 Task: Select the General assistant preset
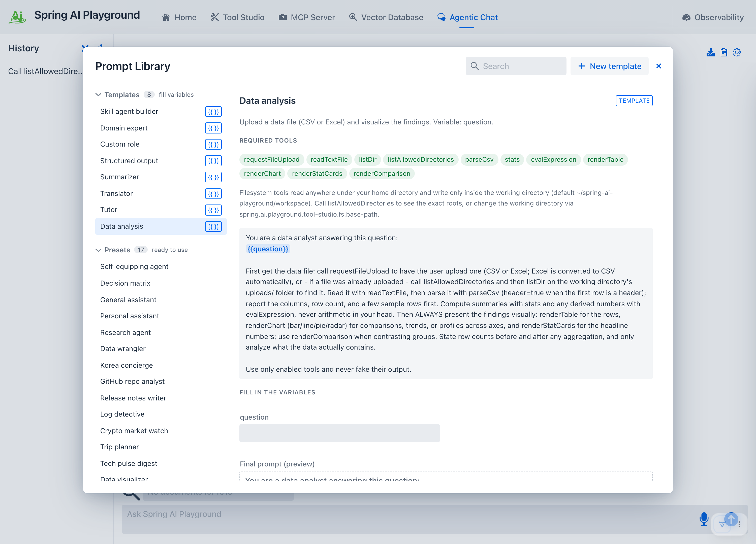tap(161, 300)
